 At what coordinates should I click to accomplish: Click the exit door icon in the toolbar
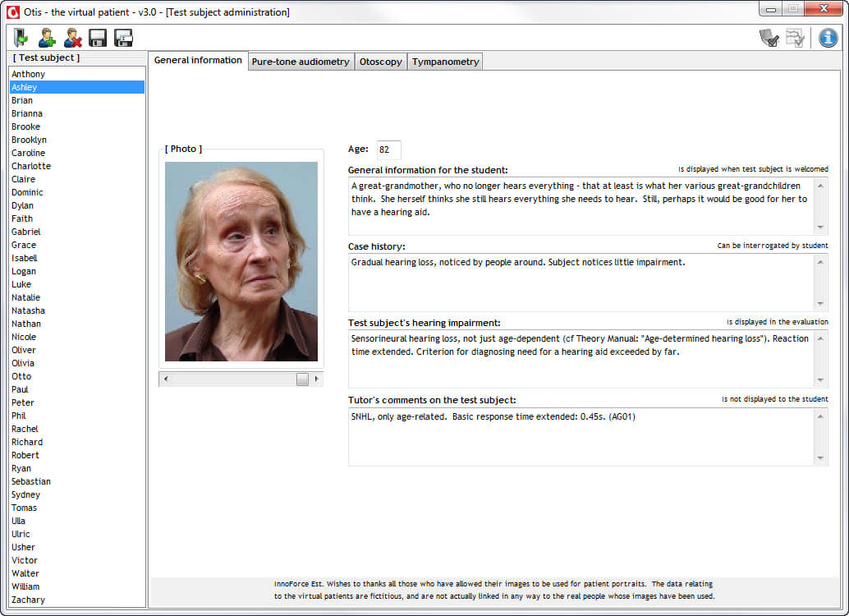click(21, 38)
